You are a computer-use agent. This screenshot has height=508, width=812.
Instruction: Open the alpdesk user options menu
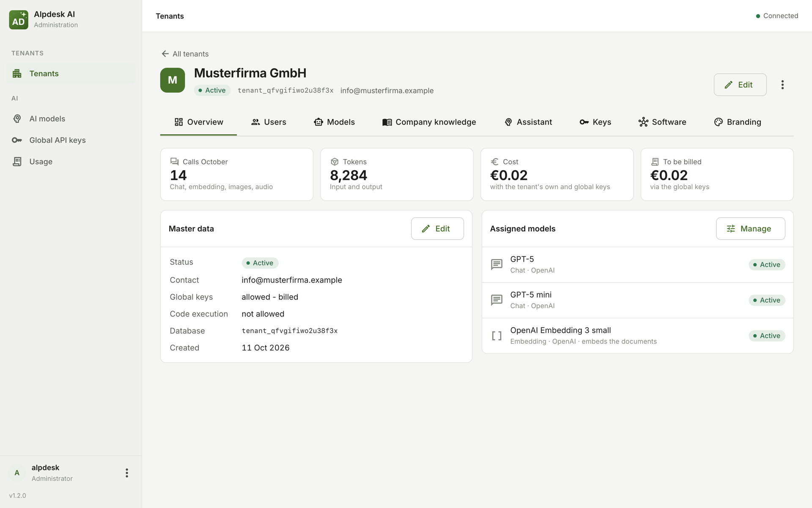(126, 473)
